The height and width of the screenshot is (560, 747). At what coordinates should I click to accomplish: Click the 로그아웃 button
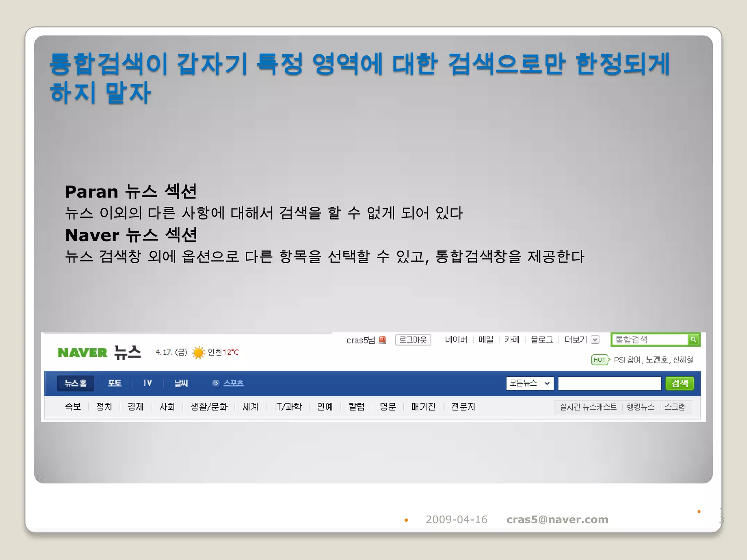pos(413,340)
